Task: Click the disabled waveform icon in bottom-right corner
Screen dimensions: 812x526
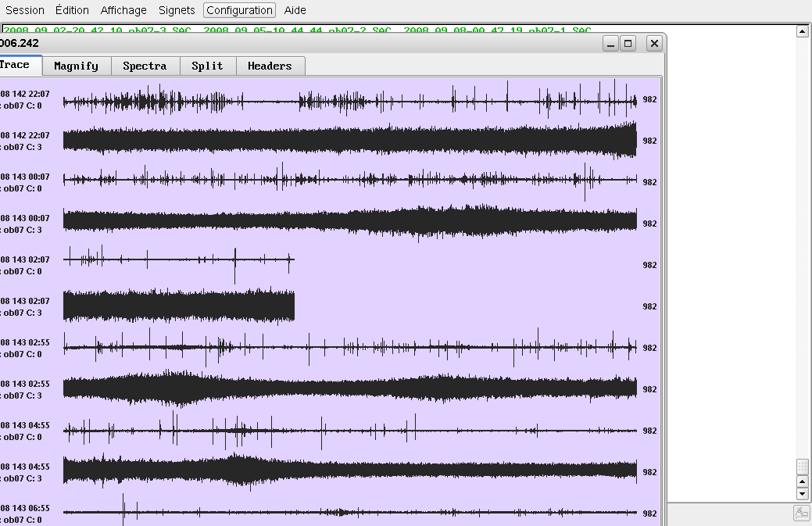Action: point(801,513)
